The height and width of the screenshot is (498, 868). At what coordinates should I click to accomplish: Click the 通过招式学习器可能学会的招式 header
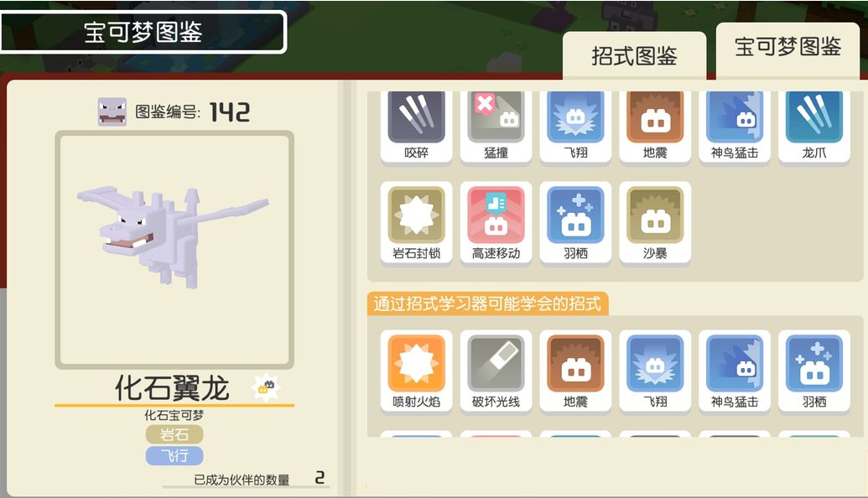coord(488,303)
